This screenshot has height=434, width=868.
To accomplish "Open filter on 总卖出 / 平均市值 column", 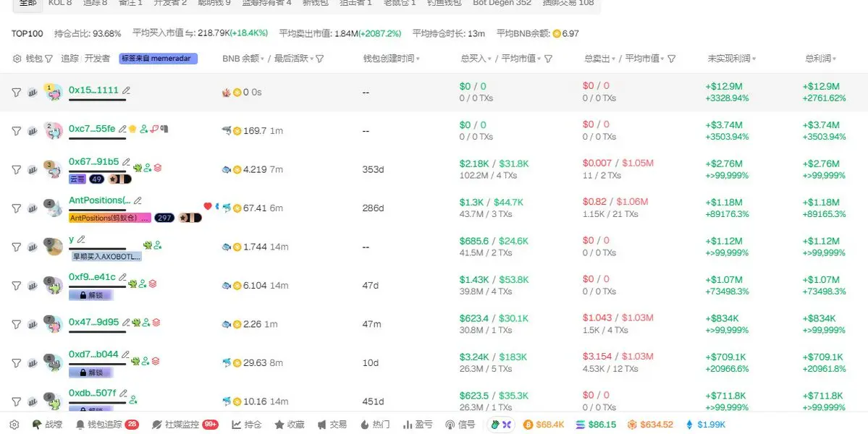I will point(672,59).
